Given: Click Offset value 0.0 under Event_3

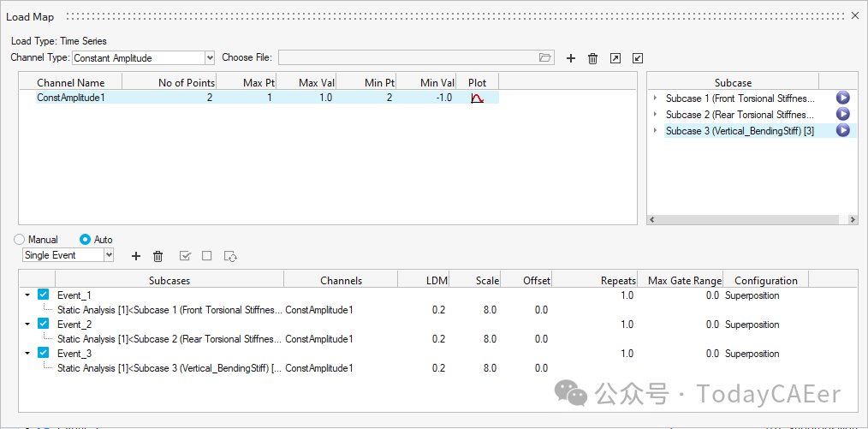Looking at the screenshot, I should (541, 368).
